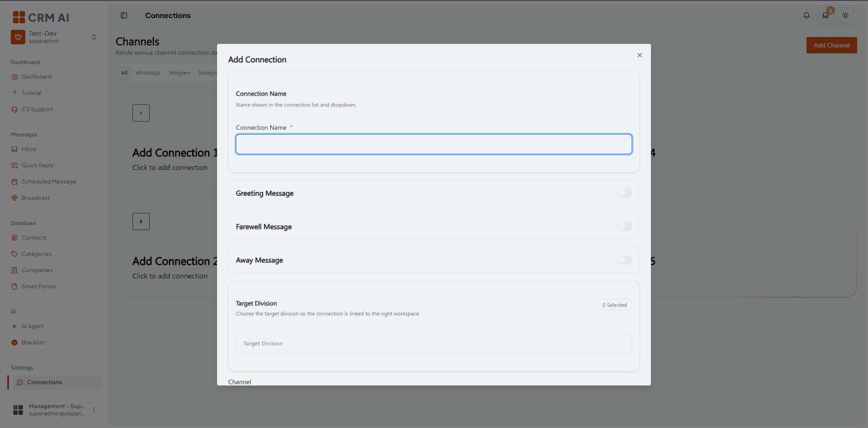The image size is (868, 428).
Task: Select the Telegram tab
Action: coord(179,73)
